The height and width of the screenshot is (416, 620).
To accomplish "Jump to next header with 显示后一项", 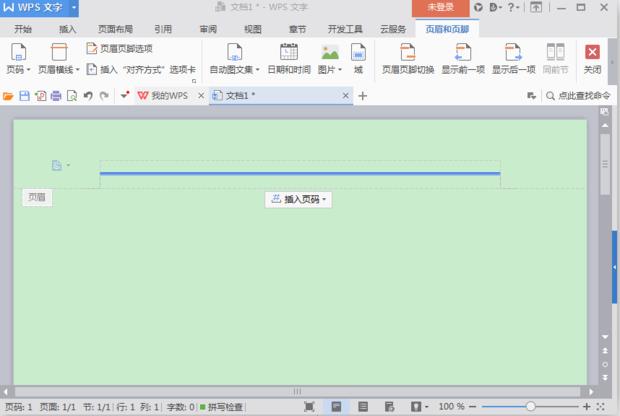I will pos(513,53).
